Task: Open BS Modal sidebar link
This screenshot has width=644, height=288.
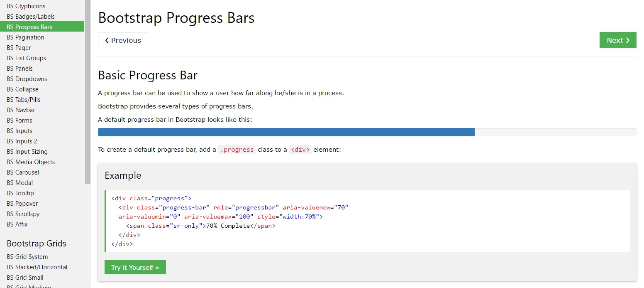Action: [20, 183]
